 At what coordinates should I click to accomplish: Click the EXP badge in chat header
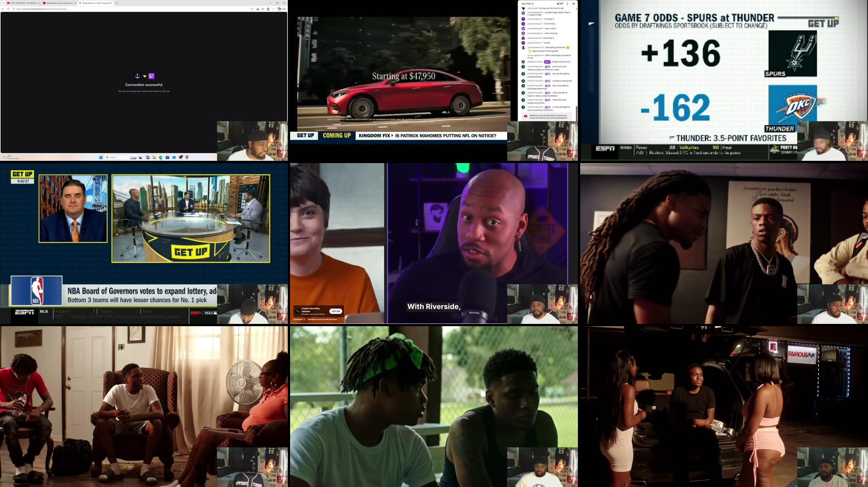tap(560, 4)
